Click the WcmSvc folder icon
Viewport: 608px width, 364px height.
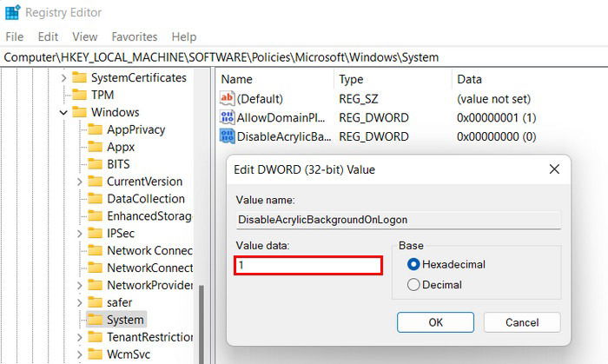click(95, 354)
